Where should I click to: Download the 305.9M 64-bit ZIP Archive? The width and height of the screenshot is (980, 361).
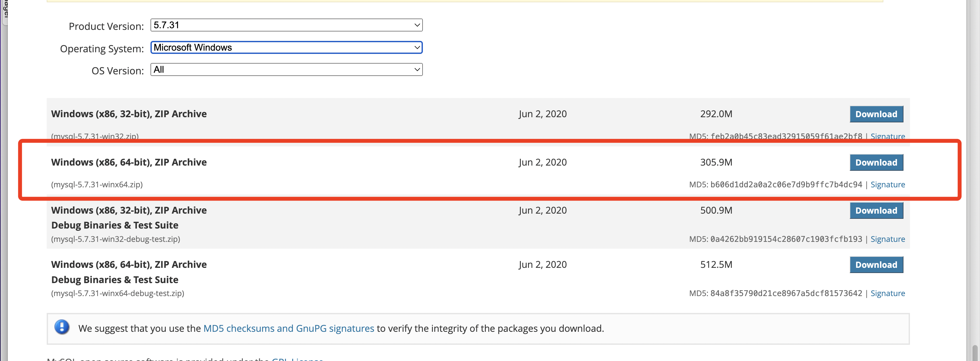(x=876, y=163)
